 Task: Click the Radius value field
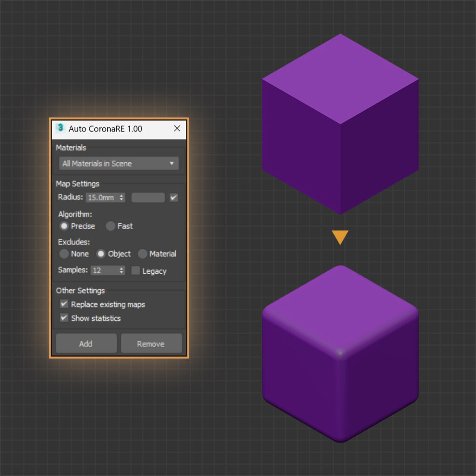click(102, 198)
